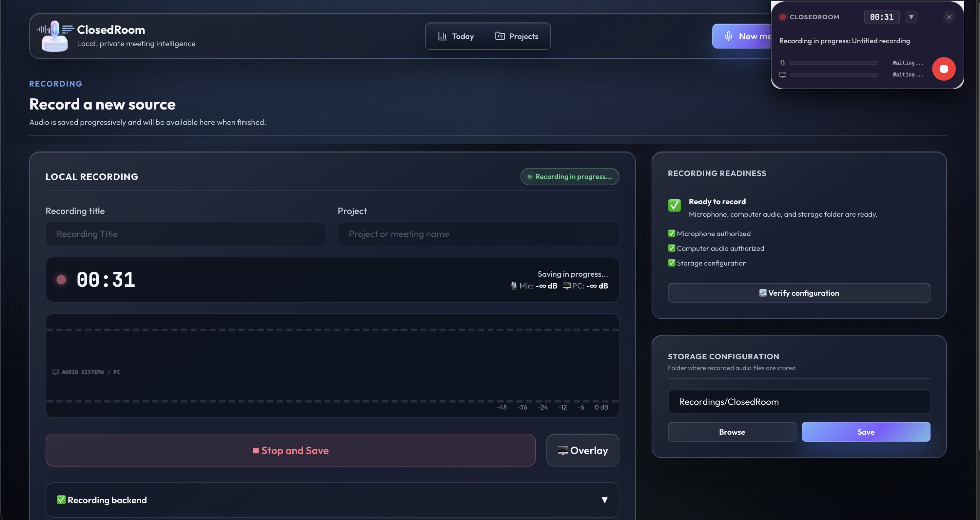Click the green dot in Recording in progress badge

(x=529, y=177)
